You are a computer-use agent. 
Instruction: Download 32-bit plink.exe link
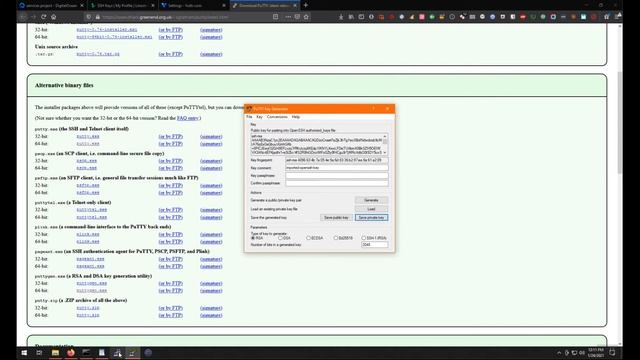[x=88, y=234]
